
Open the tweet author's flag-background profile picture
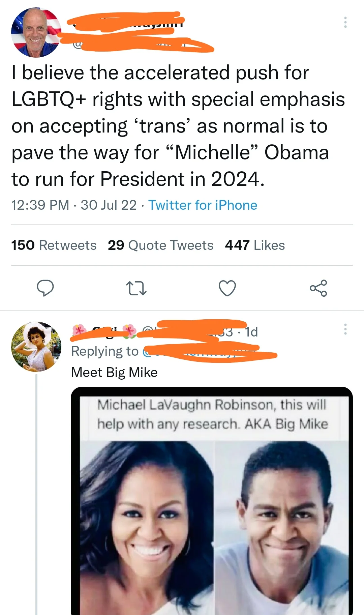pyautogui.click(x=36, y=32)
